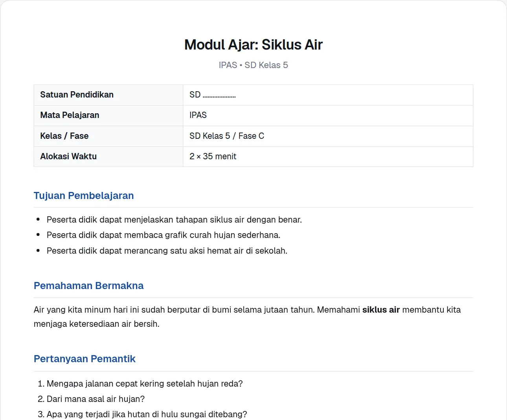Click the line 'menjaga ketersediaan air bersih.'
This screenshot has height=420, width=507.
pos(97,324)
